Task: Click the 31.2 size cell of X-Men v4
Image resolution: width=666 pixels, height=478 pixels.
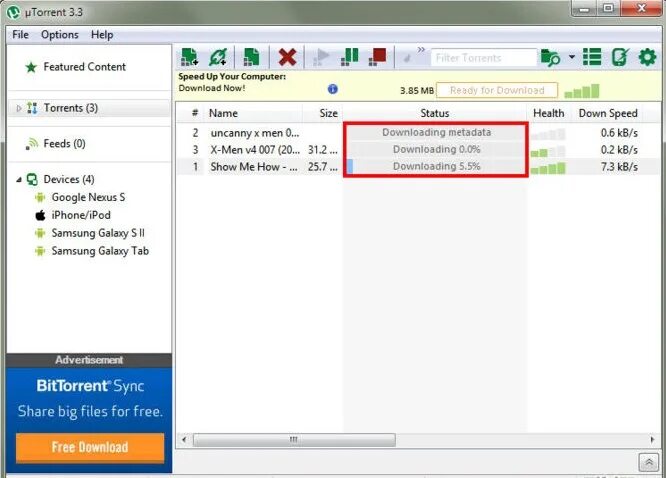Action: [x=323, y=150]
